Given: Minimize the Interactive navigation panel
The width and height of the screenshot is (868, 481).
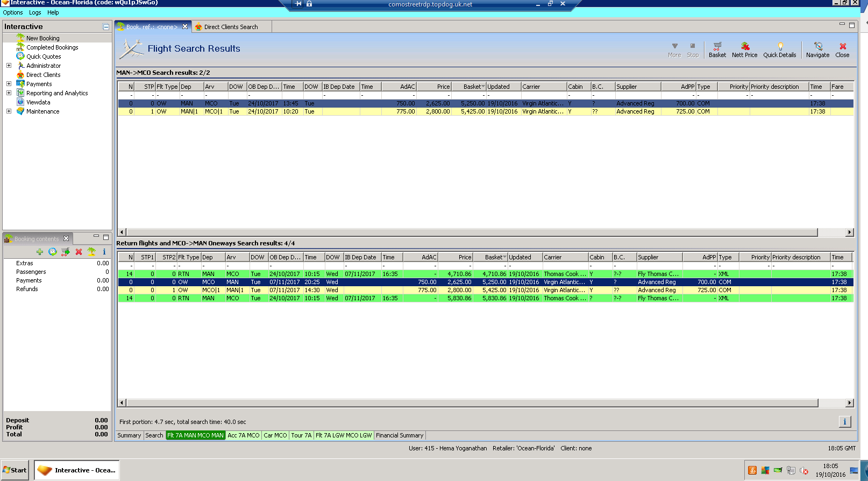Looking at the screenshot, I should [106, 27].
